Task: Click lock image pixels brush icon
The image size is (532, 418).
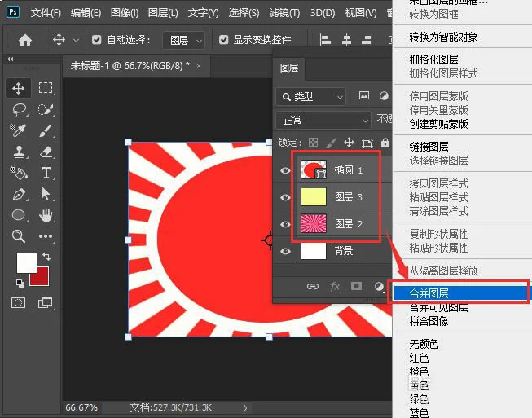Action: pyautogui.click(x=331, y=143)
